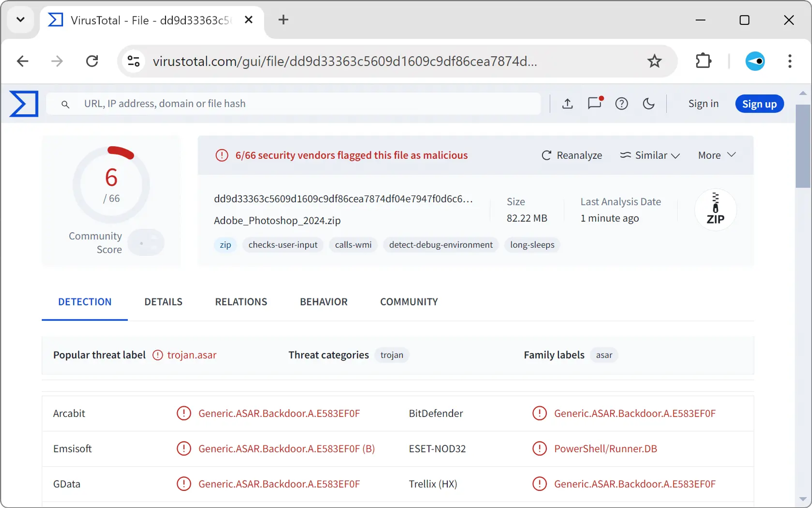This screenshot has height=508, width=812.
Task: Click the calls-wmi tag
Action: [x=353, y=245]
